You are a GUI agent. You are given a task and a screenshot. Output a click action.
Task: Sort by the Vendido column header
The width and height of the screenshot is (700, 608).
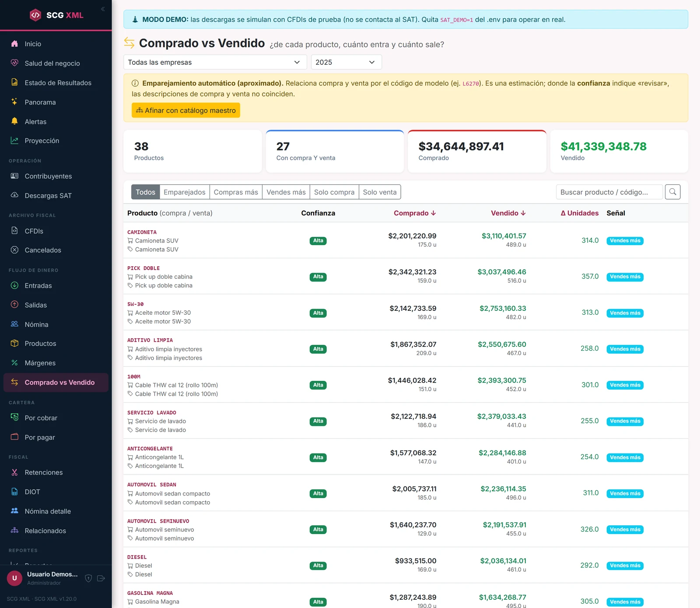click(x=508, y=213)
